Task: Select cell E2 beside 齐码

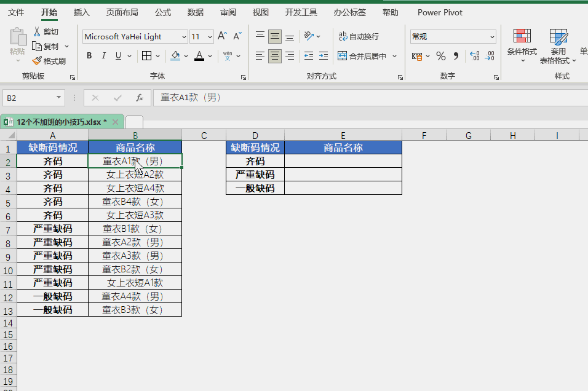Action: tap(343, 161)
